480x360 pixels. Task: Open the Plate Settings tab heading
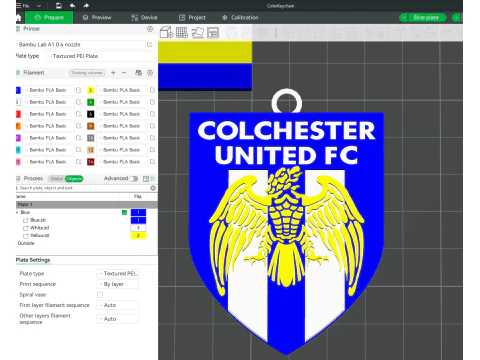click(33, 260)
